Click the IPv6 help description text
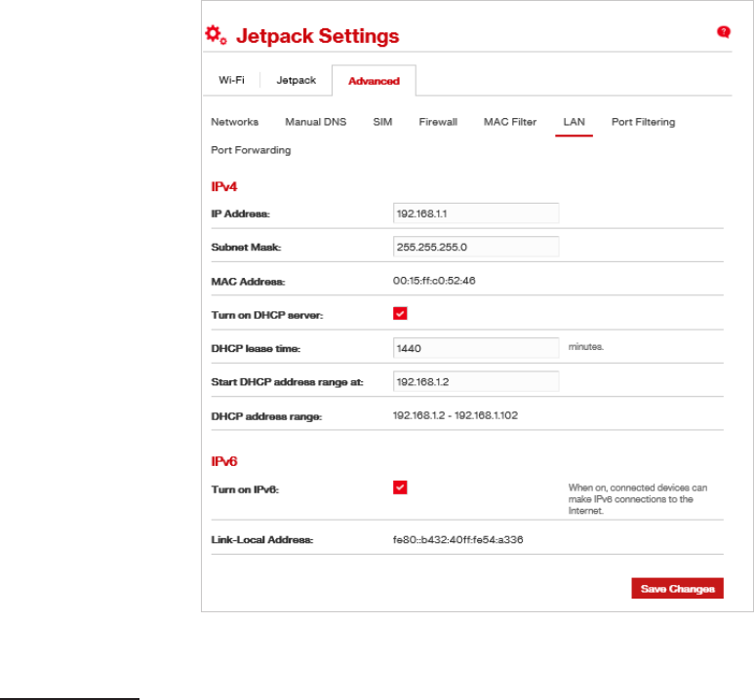The width and height of the screenshot is (754, 700). coord(638,499)
